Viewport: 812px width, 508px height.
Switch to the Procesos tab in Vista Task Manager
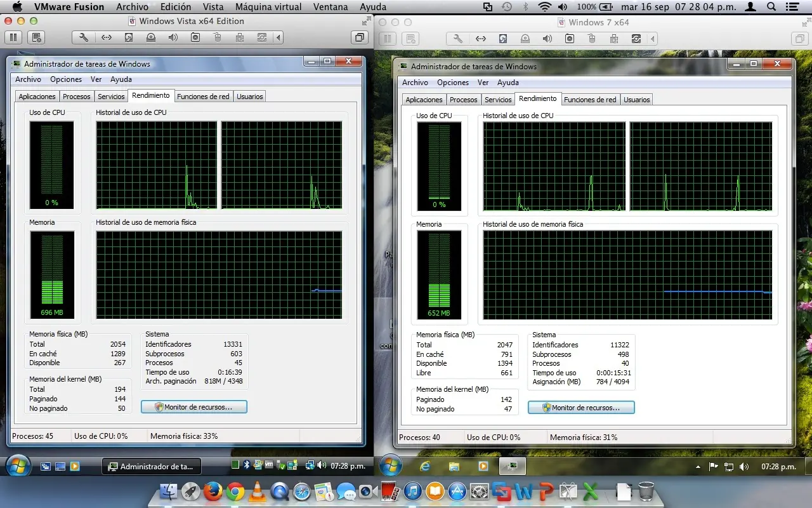76,96
